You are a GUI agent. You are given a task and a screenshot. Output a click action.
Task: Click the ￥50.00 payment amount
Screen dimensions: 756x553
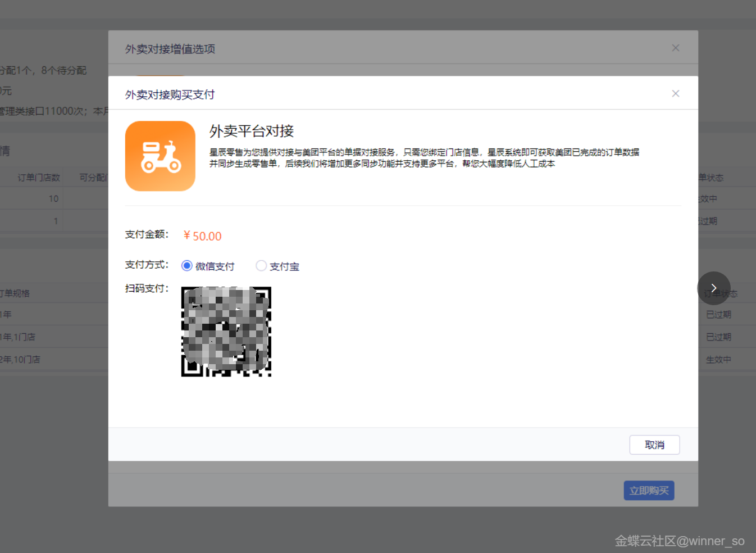tap(202, 236)
